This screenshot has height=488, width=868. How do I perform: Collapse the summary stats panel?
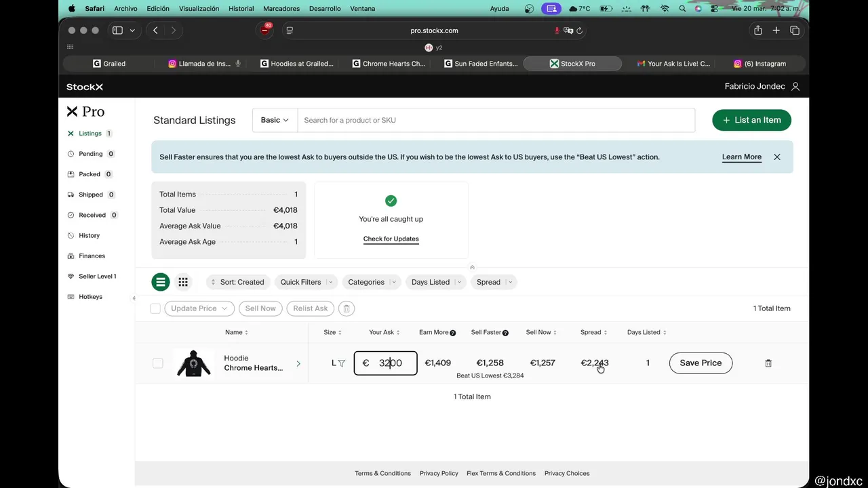472,267
